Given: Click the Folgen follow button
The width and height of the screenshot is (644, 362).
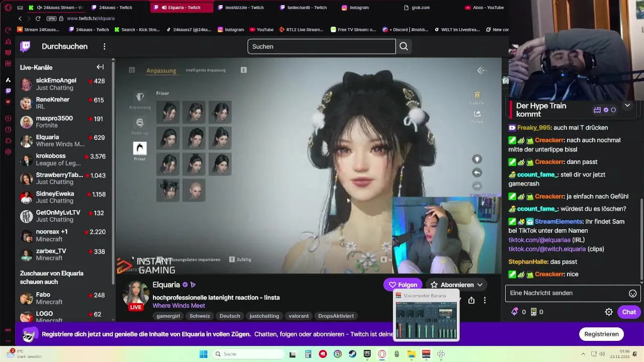Looking at the screenshot, I should [403, 285].
